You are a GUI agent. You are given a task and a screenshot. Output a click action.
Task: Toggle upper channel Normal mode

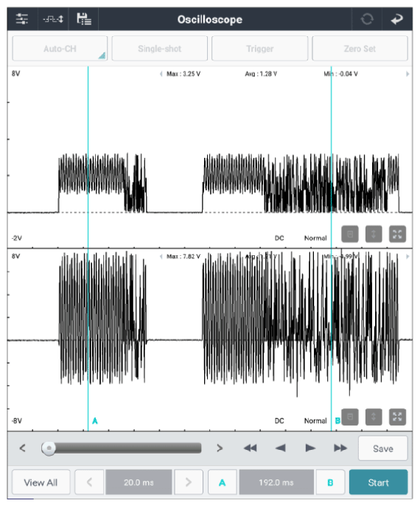(315, 238)
